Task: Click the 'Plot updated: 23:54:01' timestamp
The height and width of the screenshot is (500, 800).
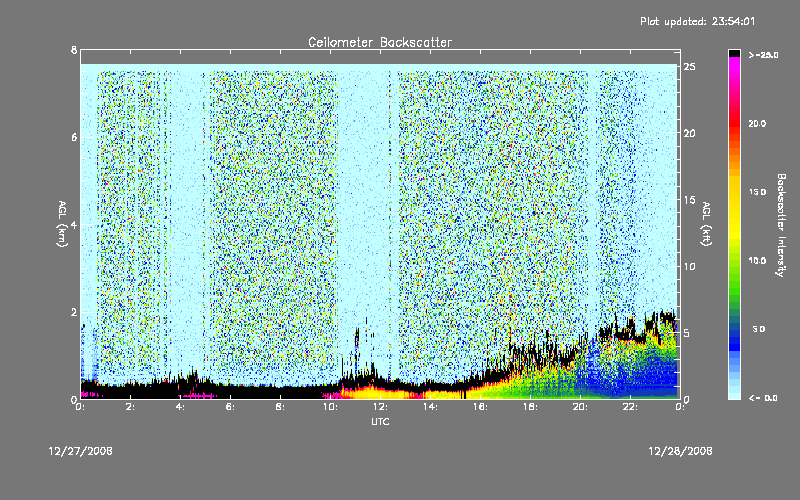Action: click(697, 21)
